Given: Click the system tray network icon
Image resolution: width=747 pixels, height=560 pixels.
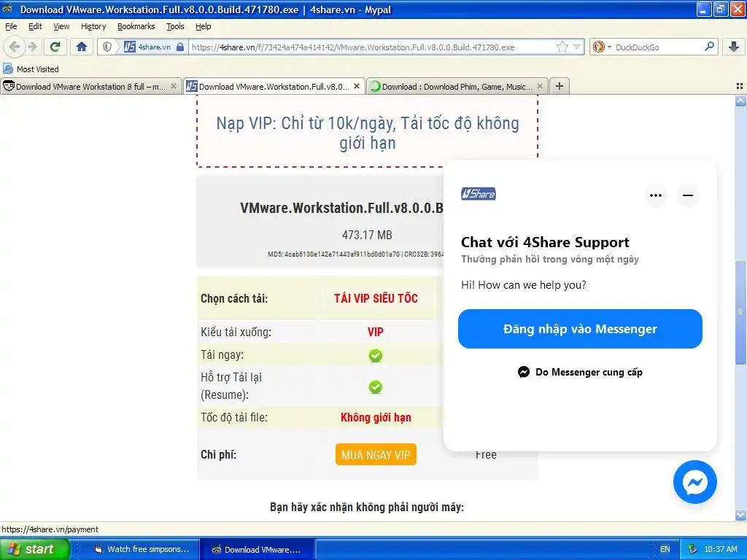Looking at the screenshot, I should click(x=693, y=549).
